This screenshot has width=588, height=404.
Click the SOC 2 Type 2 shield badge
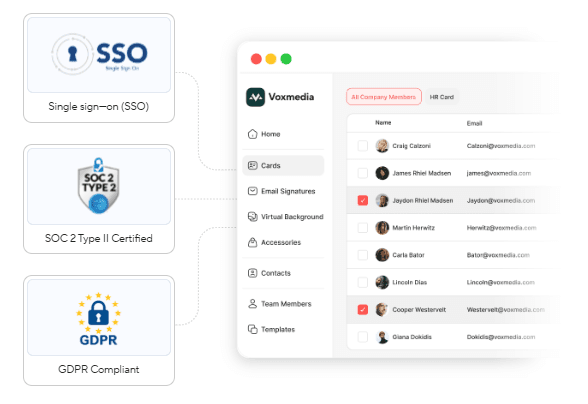click(99, 185)
